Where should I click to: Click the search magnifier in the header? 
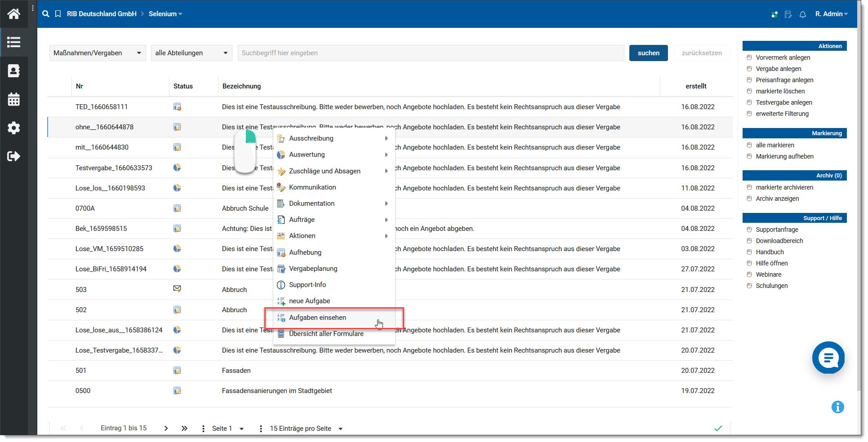[x=46, y=14]
